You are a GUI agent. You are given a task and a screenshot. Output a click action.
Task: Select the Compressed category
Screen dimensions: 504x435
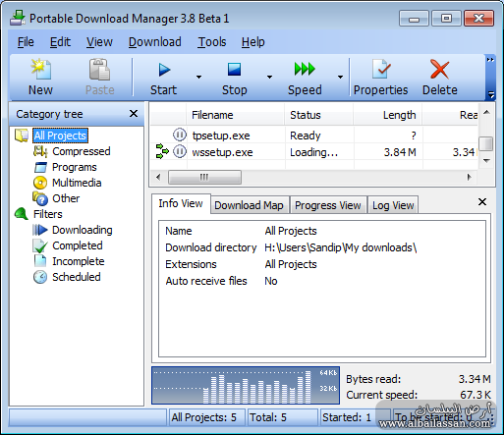tap(82, 151)
